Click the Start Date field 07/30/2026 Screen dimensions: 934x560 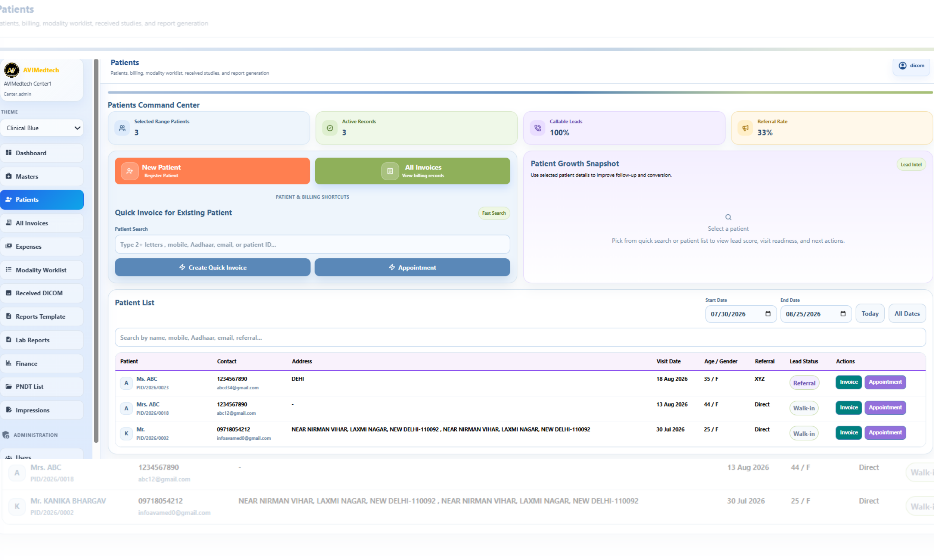[x=741, y=314]
